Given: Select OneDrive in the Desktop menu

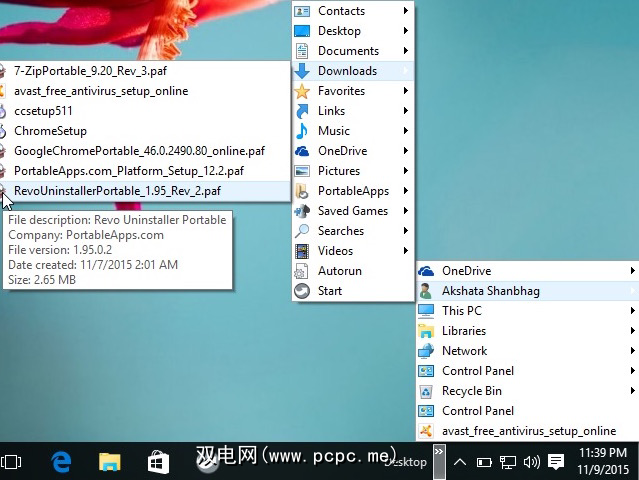Looking at the screenshot, I should pos(527,271).
